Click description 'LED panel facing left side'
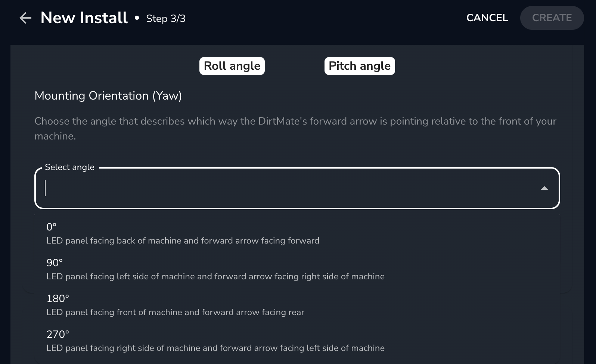This screenshot has height=364, width=596. point(215,277)
